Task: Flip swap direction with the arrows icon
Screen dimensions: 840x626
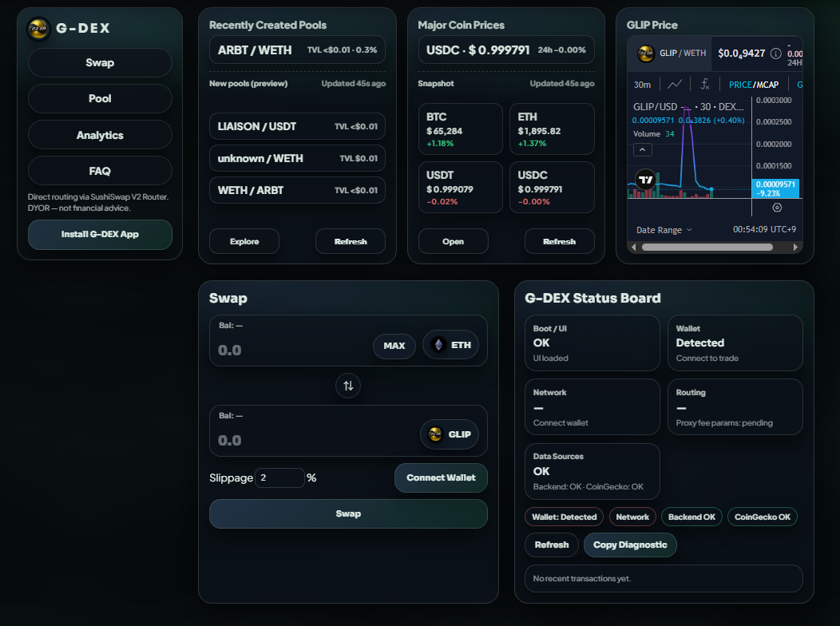Action: 348,386
